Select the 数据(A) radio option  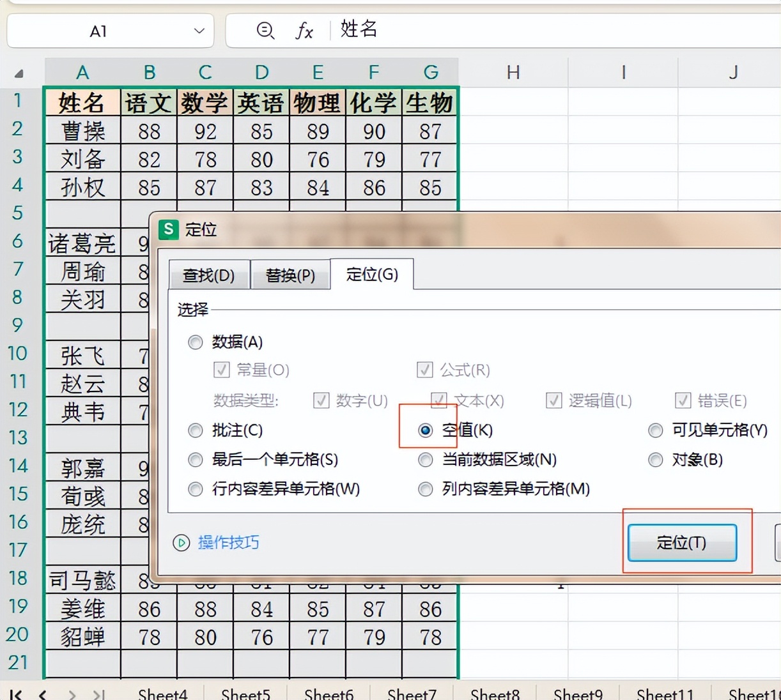[x=196, y=343]
